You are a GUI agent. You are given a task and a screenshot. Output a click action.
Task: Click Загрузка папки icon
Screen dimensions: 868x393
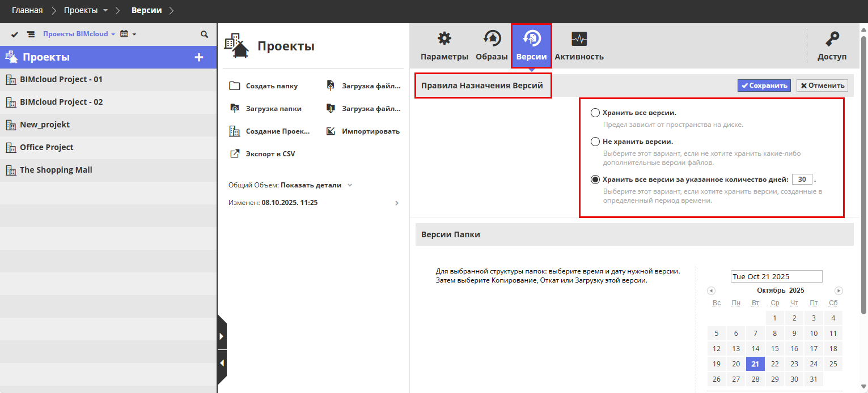pos(234,109)
